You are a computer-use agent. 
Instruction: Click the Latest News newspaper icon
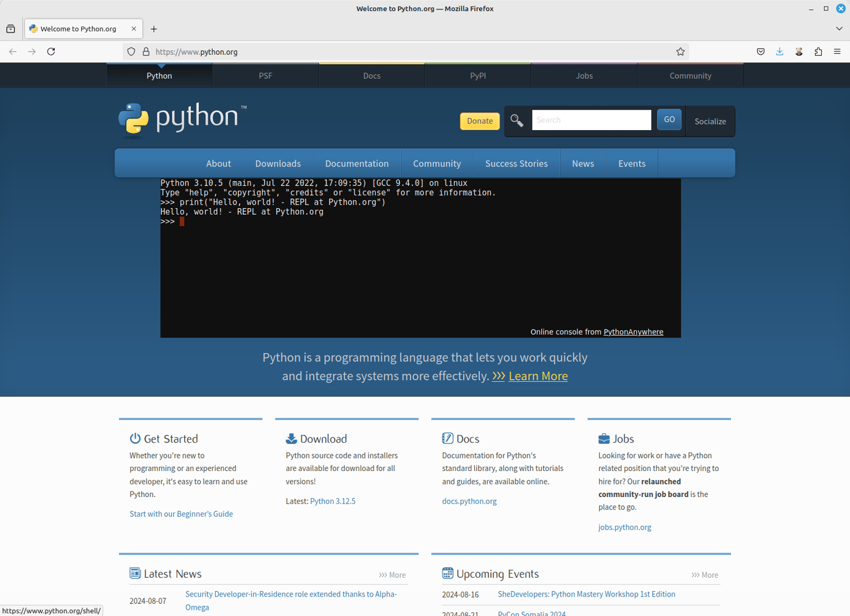pyautogui.click(x=135, y=573)
